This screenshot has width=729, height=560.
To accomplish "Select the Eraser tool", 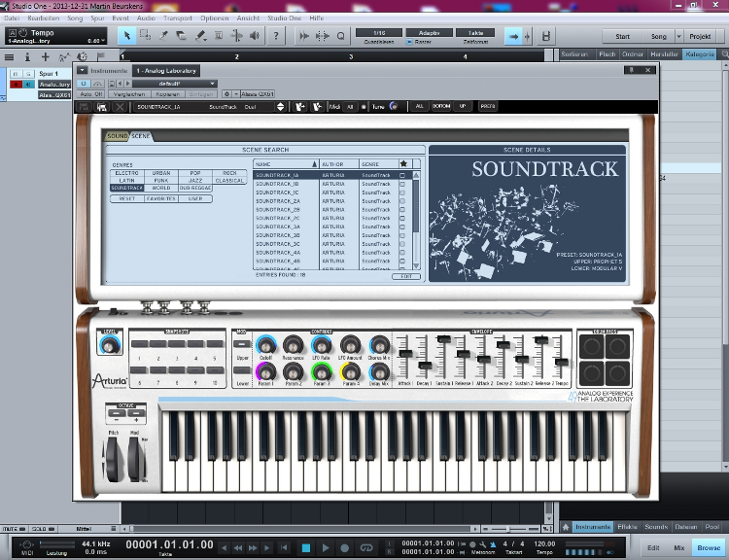I will [182, 36].
